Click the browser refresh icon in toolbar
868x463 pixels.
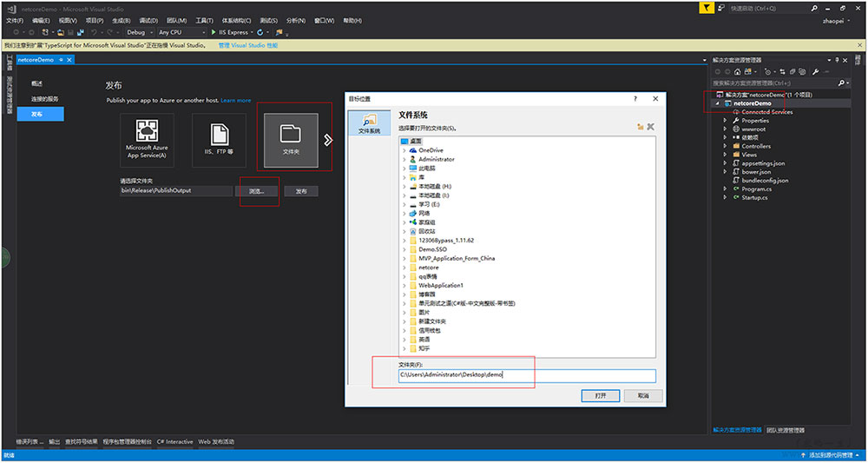pyautogui.click(x=260, y=32)
